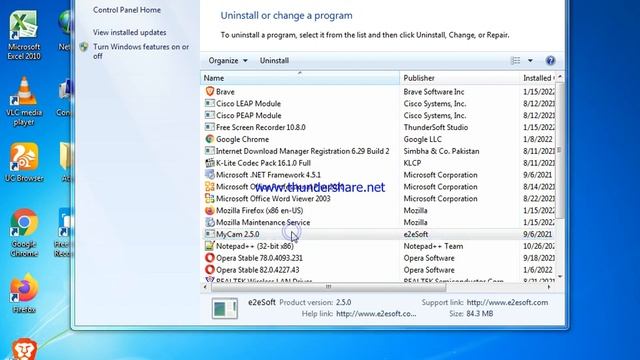
Task: Click the MyCam details pane thumbnail
Action: tap(224, 308)
